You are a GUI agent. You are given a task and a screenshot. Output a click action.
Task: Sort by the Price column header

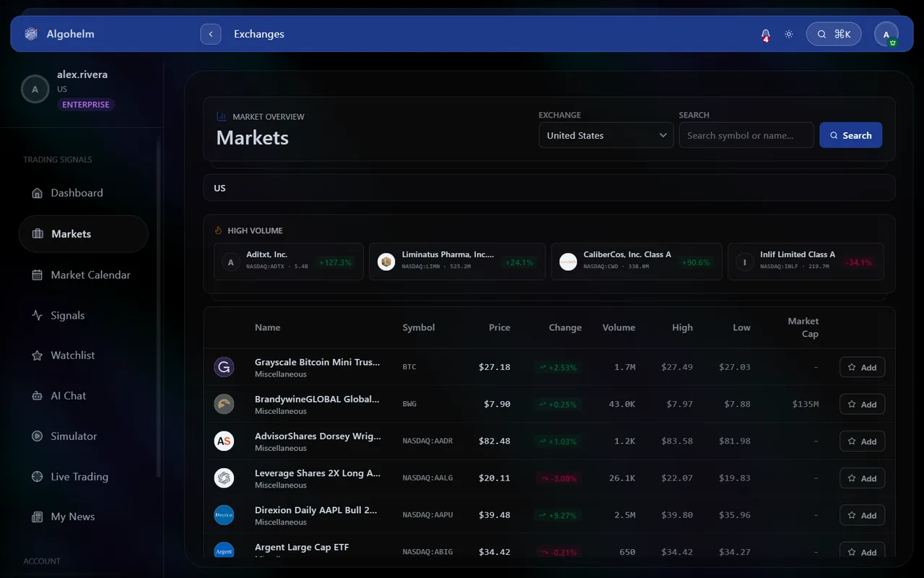click(500, 327)
